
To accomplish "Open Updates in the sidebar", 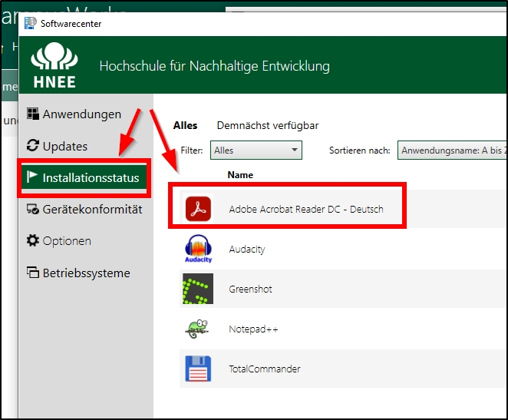I will pyautogui.click(x=64, y=146).
